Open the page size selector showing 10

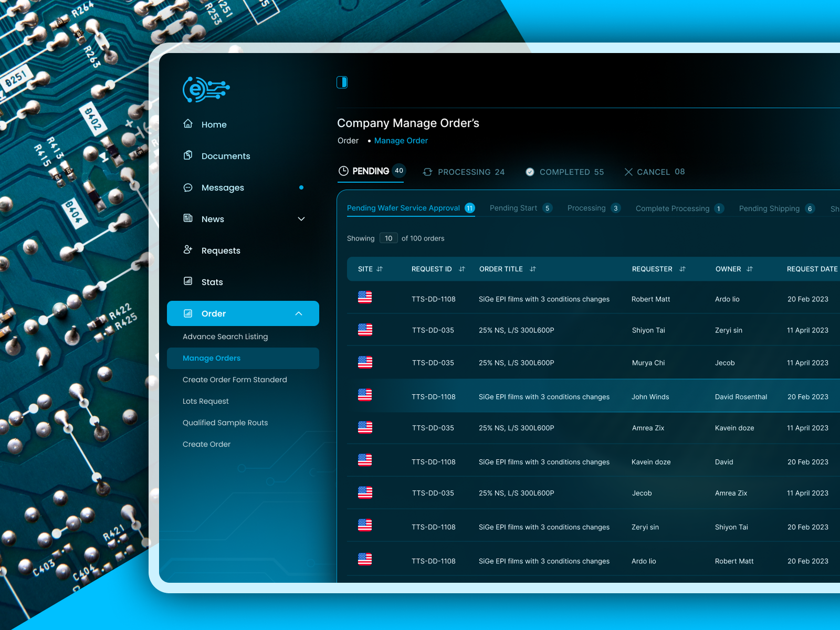[x=388, y=238]
